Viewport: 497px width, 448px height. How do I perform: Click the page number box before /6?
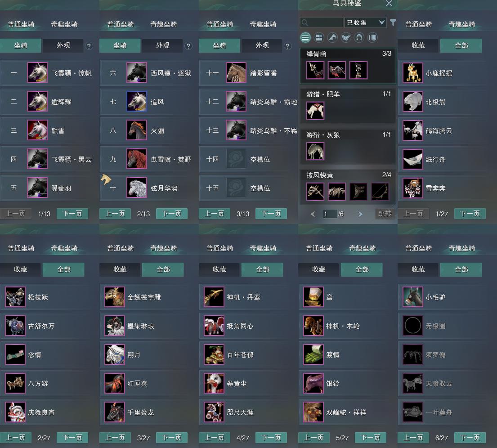click(x=330, y=214)
